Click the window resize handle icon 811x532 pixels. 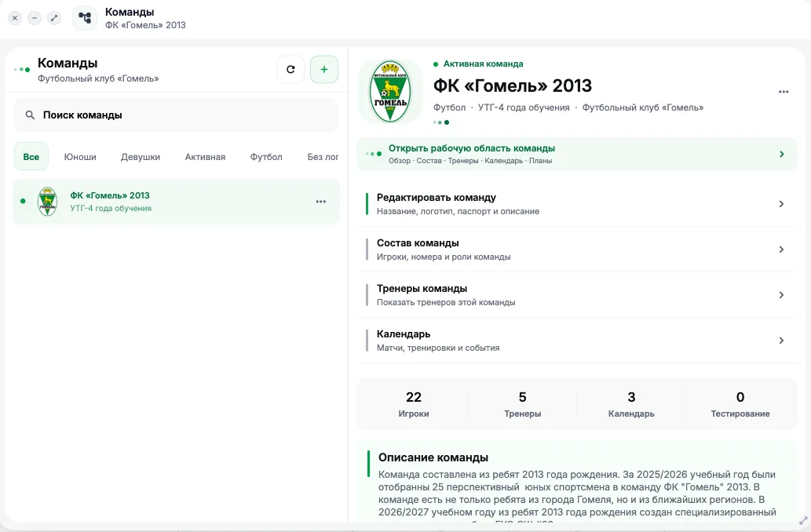pyautogui.click(x=802, y=521)
